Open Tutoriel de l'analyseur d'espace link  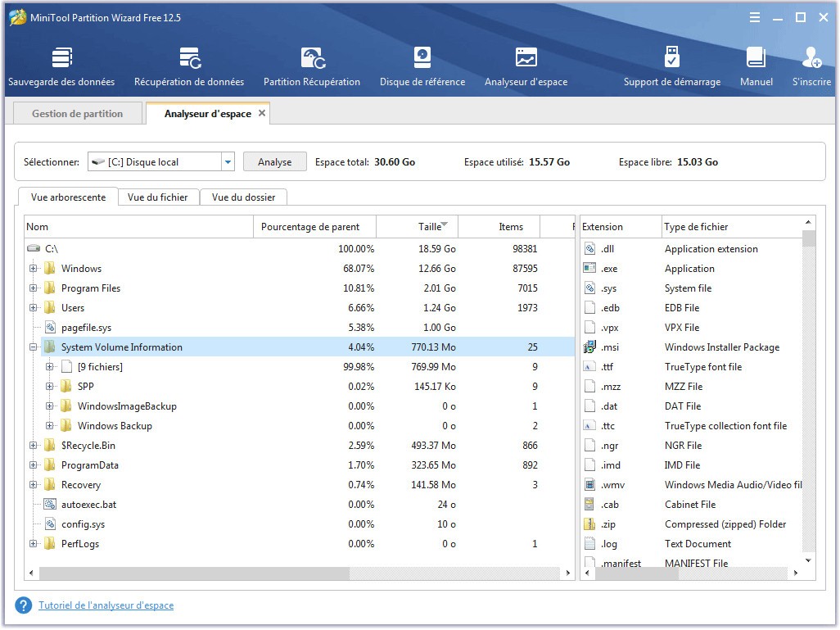click(106, 605)
